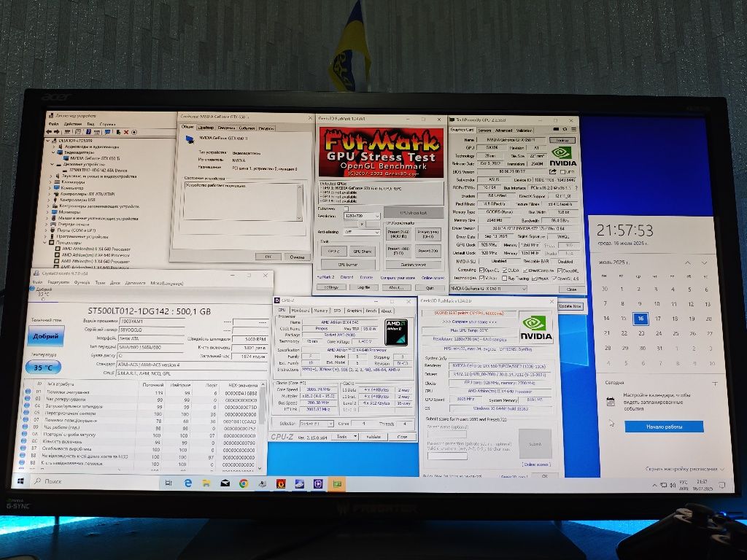Toggle PhysX checkbox in GPU-Z
This screenshot has width=747, height=560.
[x=534, y=278]
